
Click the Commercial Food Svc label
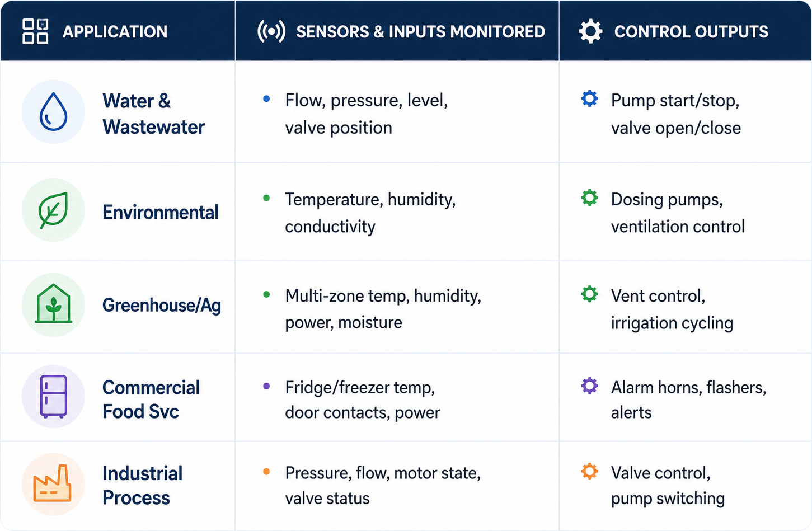pyautogui.click(x=151, y=400)
